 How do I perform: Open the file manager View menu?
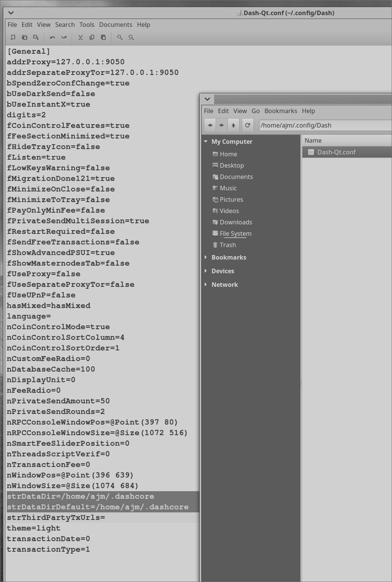click(x=240, y=111)
